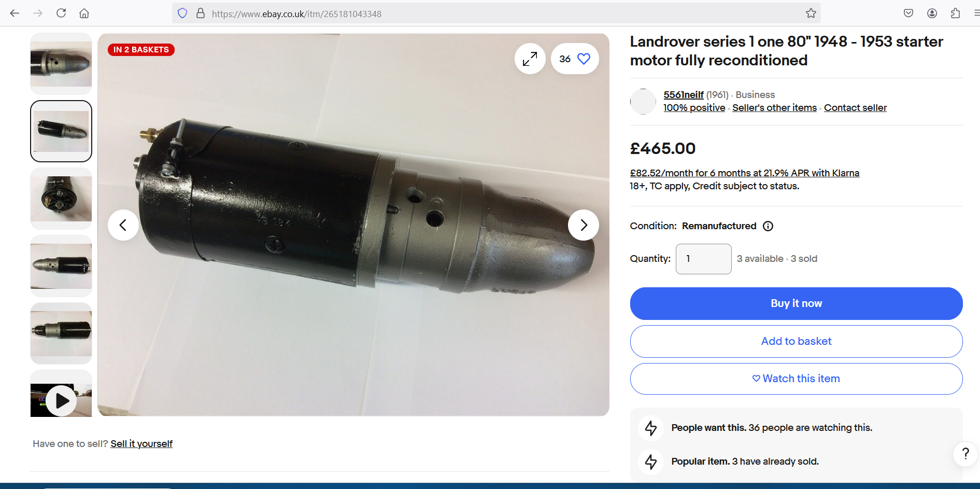Focus the Quantity input field
The image size is (980, 489).
coord(703,259)
